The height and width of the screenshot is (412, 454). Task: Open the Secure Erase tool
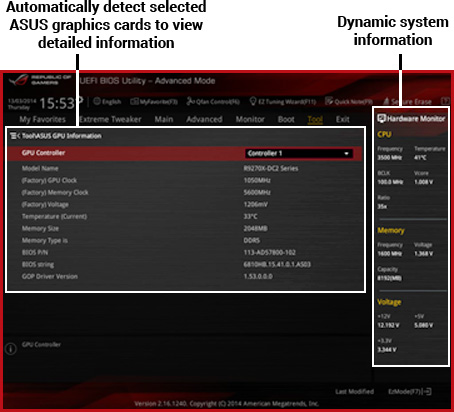pos(407,101)
